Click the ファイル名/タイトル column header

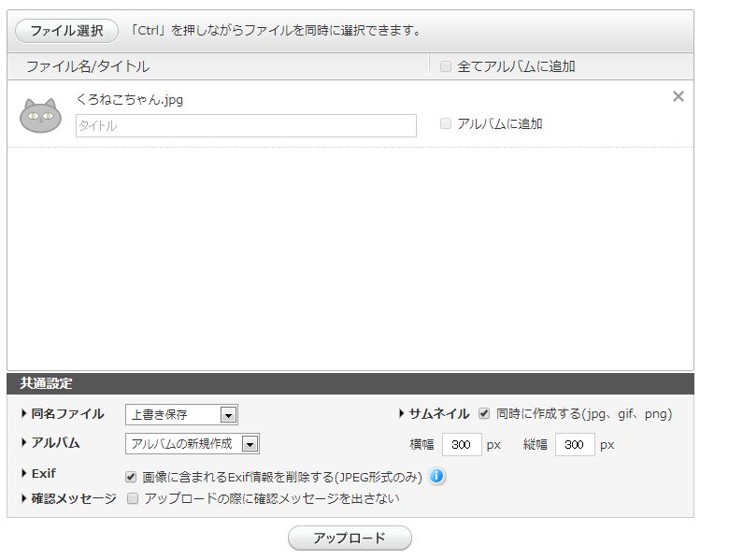tap(88, 66)
